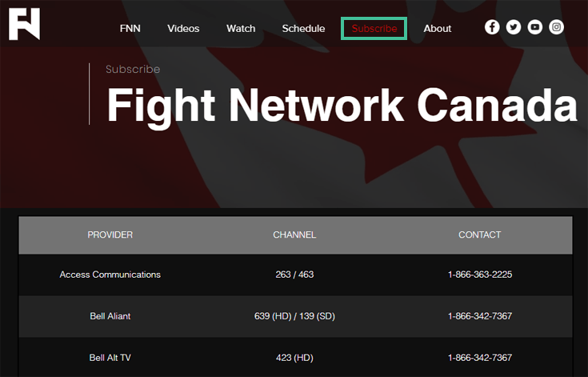
Task: Select the Subscribe menu item
Action: pos(374,29)
